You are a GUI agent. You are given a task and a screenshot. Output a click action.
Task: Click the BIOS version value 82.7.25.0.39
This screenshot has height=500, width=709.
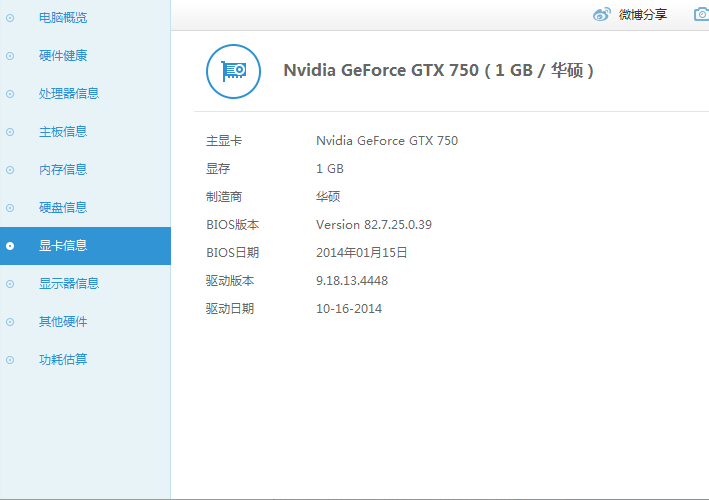373,225
